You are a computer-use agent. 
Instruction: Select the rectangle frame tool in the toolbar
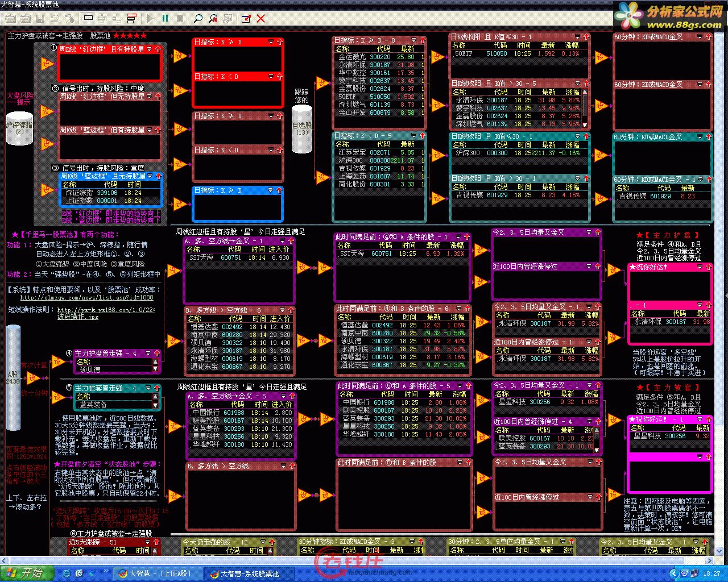[88, 19]
